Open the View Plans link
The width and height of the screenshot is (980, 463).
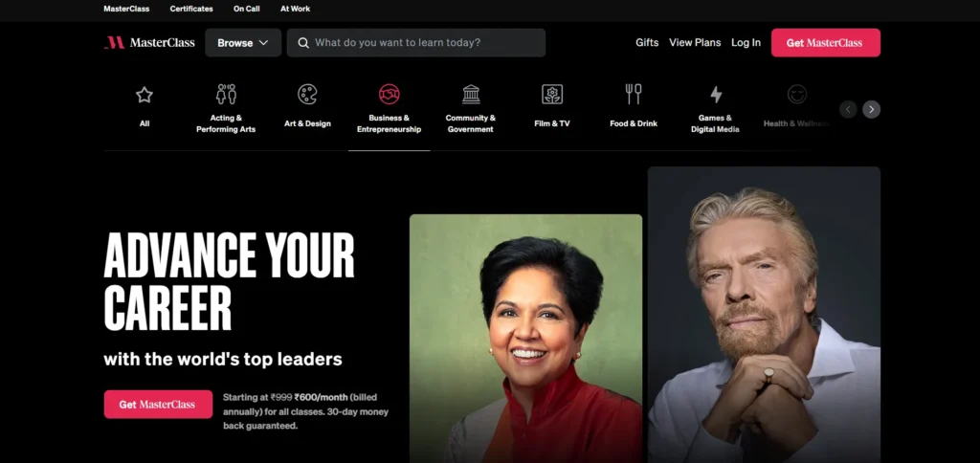695,42
